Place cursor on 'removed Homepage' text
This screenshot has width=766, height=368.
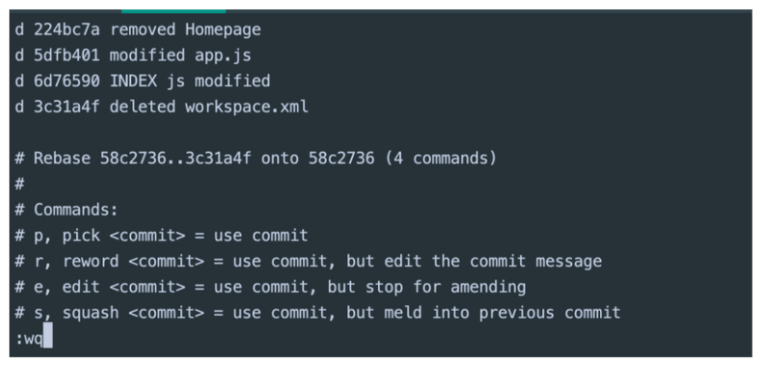(185, 30)
